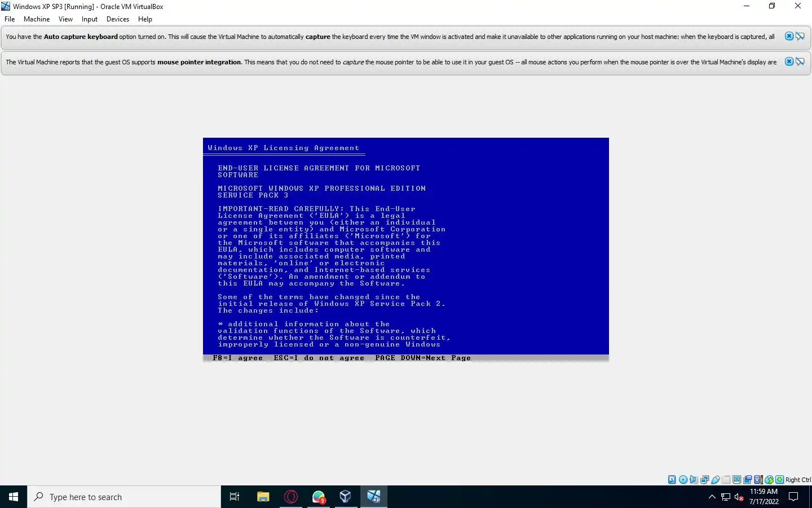Viewport: 812px width, 508px height.
Task: Open the Devices menu
Action: click(x=118, y=19)
